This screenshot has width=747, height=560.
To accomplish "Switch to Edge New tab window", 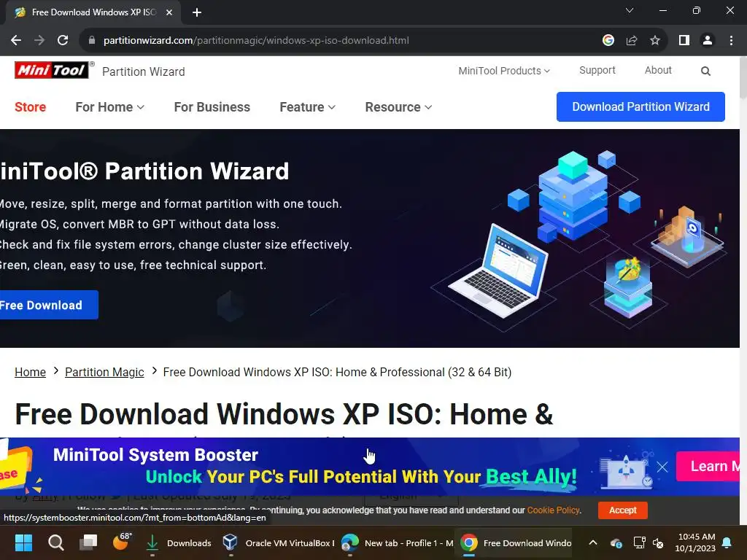I will click(x=397, y=542).
